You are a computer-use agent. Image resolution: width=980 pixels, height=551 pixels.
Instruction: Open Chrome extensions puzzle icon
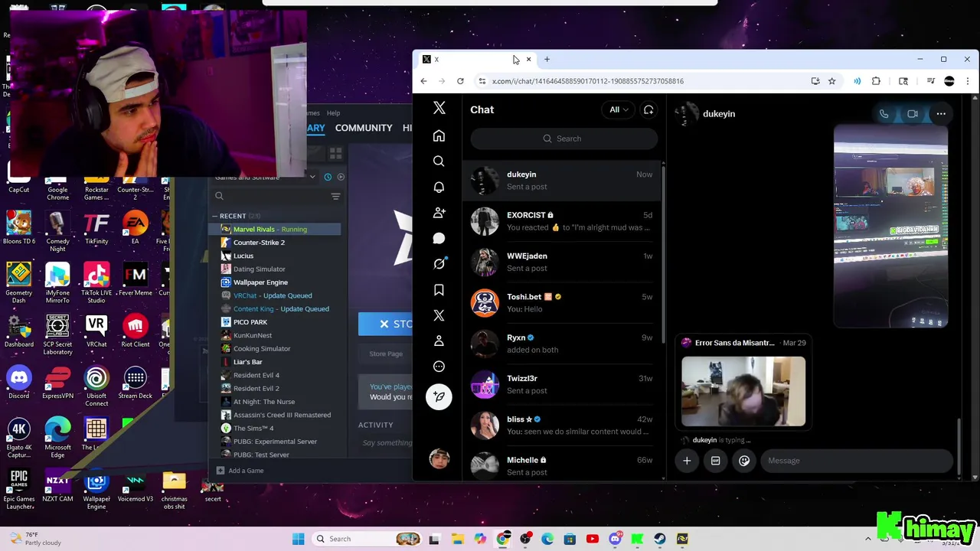(876, 81)
